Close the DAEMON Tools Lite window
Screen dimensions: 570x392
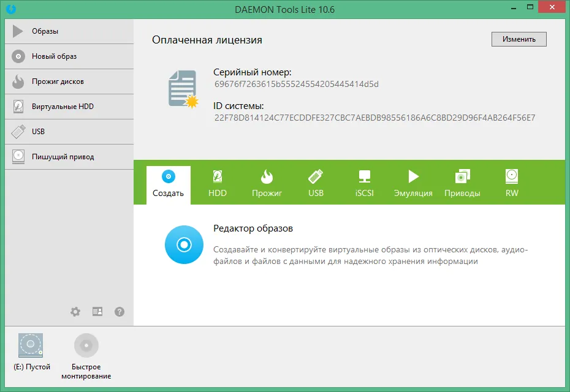(552, 7)
